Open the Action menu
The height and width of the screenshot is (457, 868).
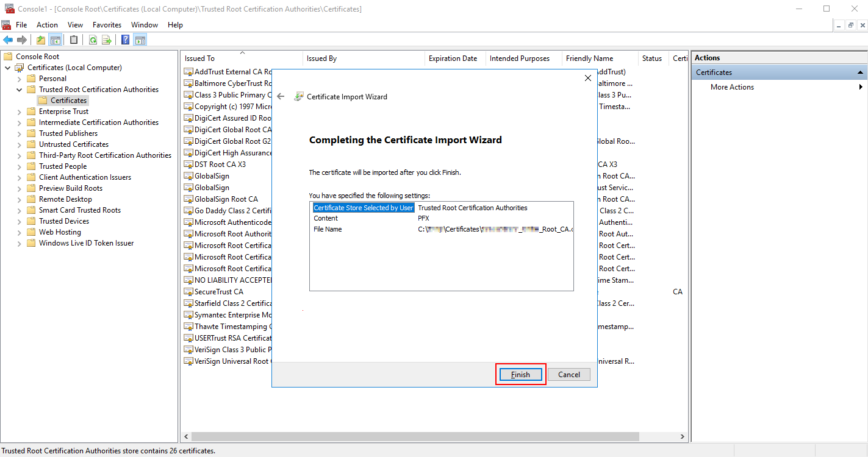(47, 24)
